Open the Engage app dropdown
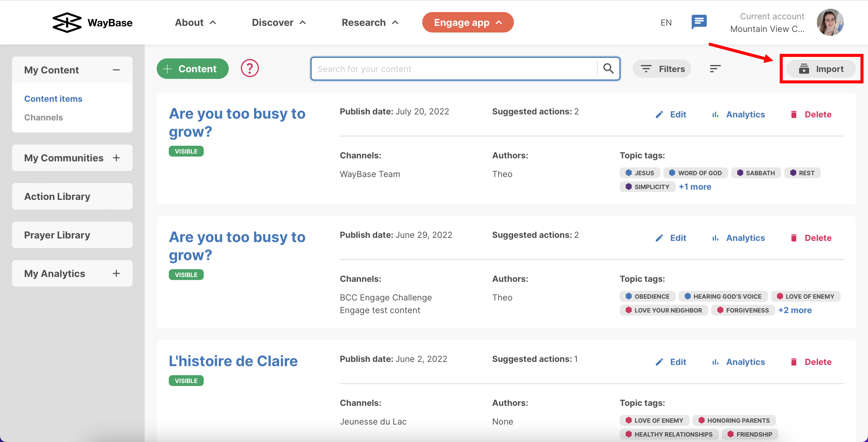868x442 pixels. pos(468,23)
